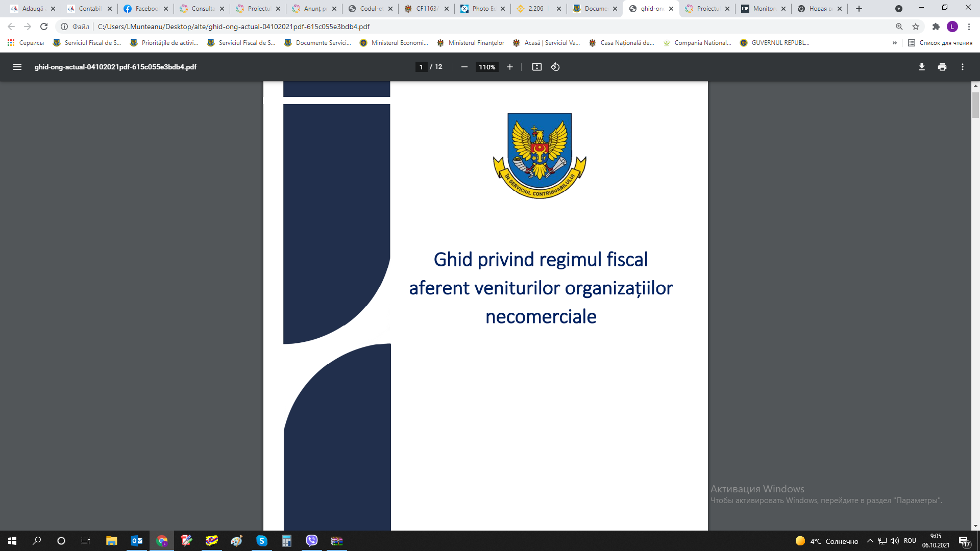Print the PDF document
Image resolution: width=980 pixels, height=551 pixels.
pyautogui.click(x=942, y=67)
